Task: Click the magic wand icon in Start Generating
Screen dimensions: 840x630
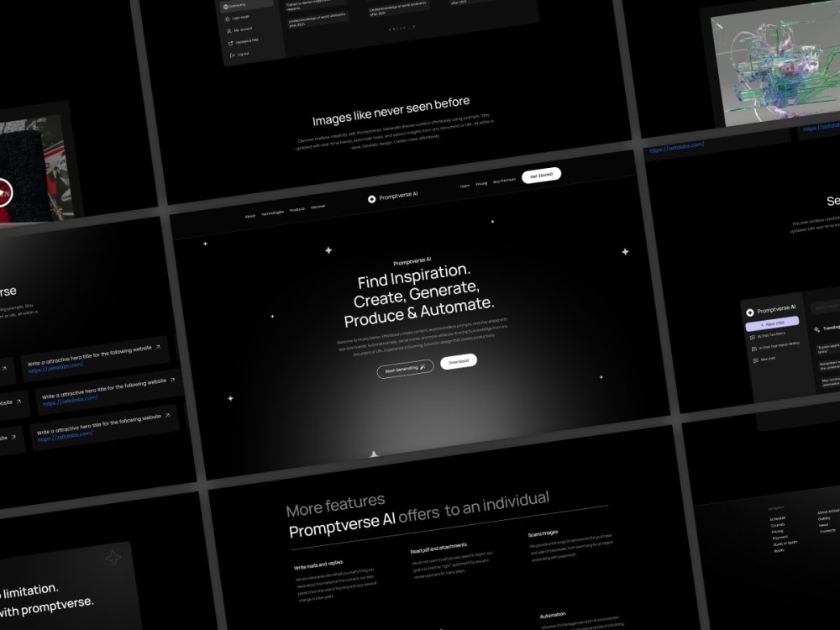Action: [423, 366]
